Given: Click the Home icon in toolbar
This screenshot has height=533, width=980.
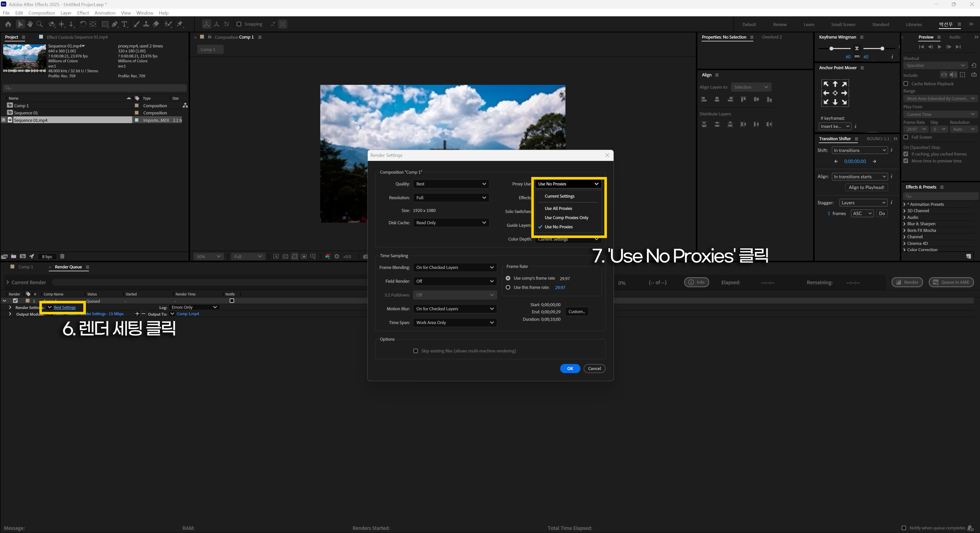Looking at the screenshot, I should click(8, 24).
